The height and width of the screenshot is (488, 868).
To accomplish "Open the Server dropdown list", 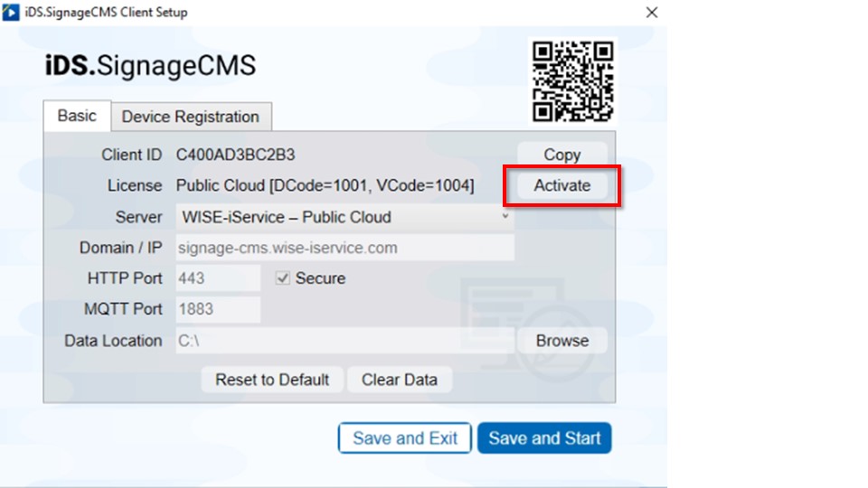I will (344, 217).
